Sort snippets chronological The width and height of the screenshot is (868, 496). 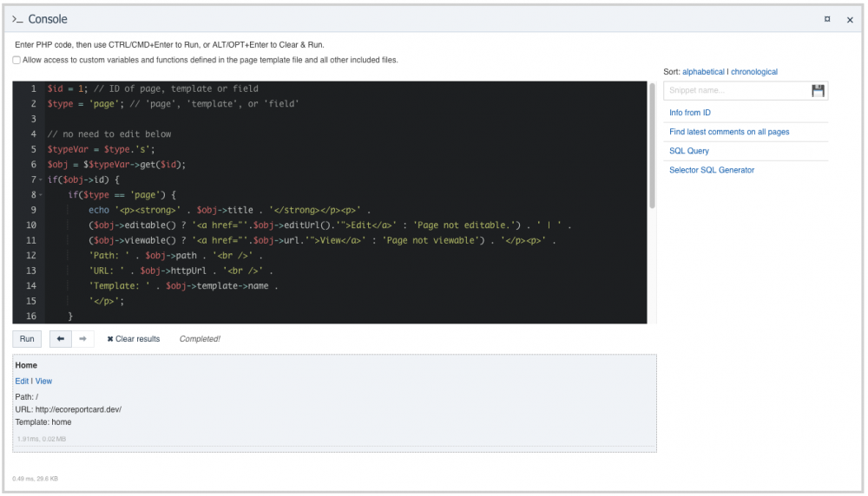tap(754, 72)
